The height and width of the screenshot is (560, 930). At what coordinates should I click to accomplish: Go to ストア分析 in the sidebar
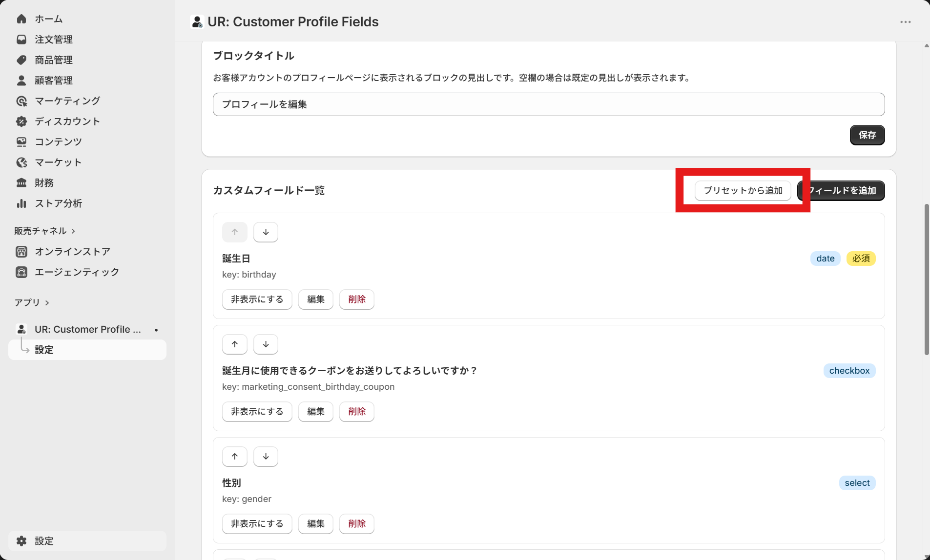(x=58, y=203)
